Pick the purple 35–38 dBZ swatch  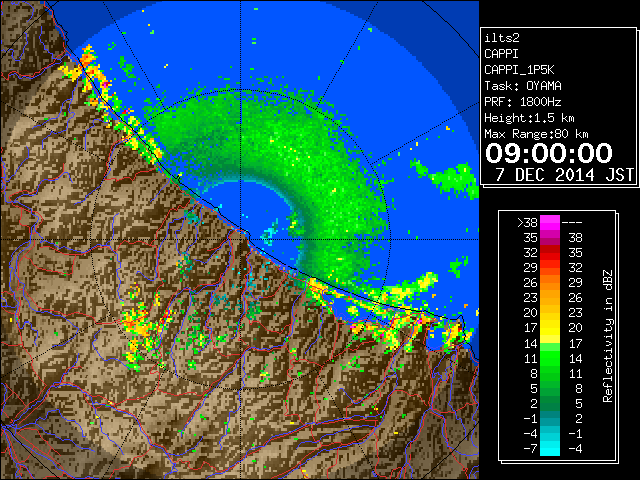coord(550,238)
